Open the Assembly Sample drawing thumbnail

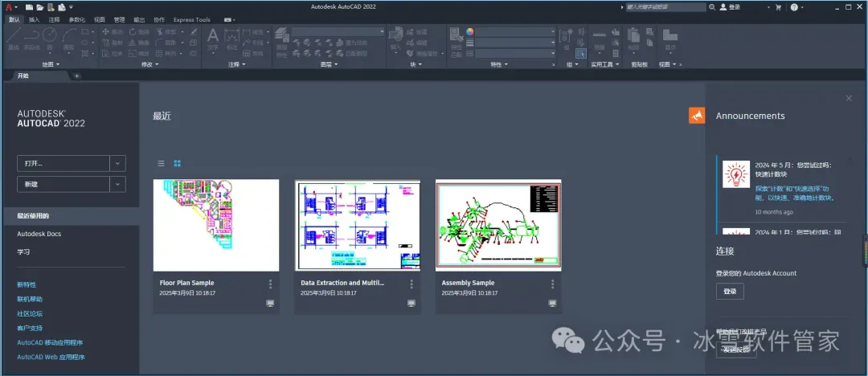pos(498,226)
